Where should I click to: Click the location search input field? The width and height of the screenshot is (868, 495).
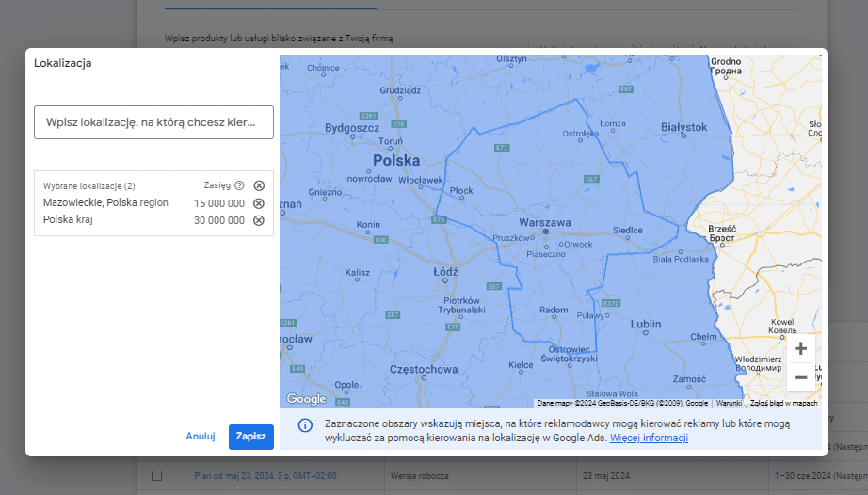[153, 122]
